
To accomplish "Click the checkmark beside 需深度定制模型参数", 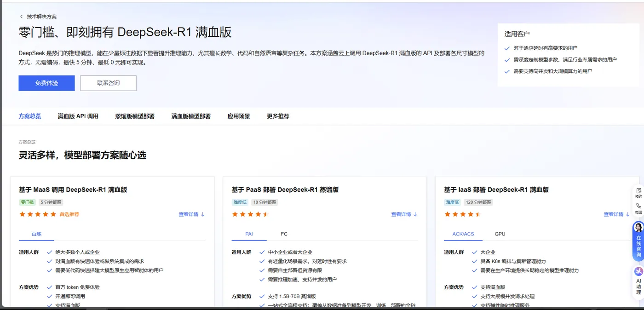I will point(507,60).
